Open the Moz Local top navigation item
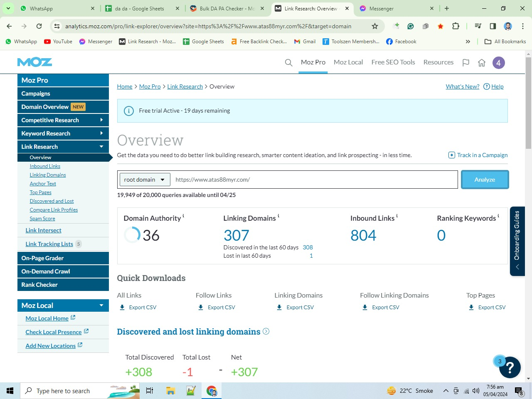 pyautogui.click(x=348, y=62)
